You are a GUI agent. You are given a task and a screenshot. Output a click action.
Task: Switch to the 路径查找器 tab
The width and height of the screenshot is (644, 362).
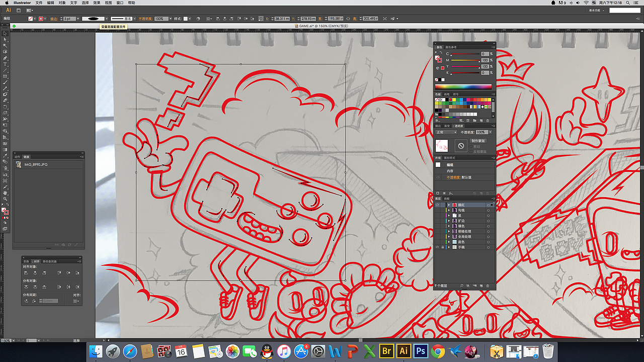click(49, 261)
